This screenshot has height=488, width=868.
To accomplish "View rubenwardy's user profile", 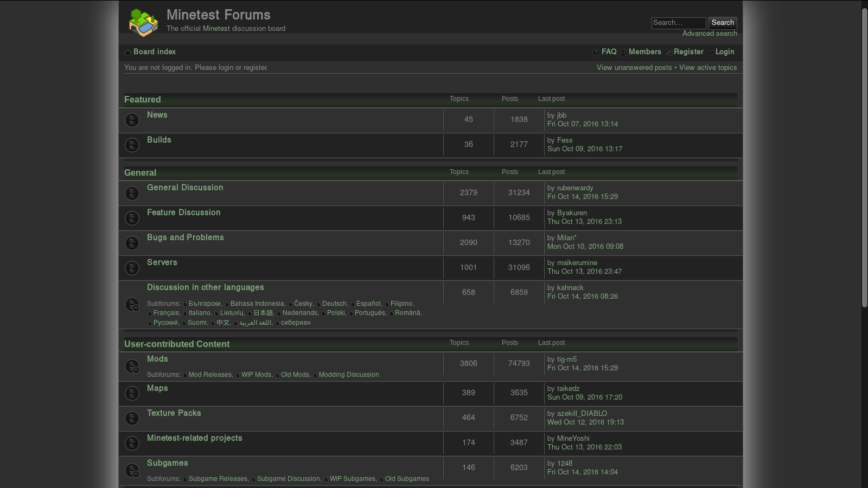I will [x=575, y=188].
